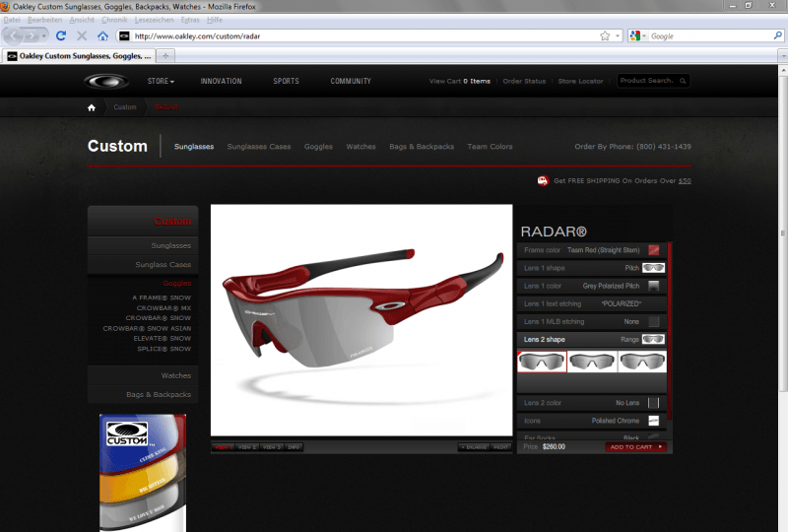Open the Info view tab

[295, 447]
